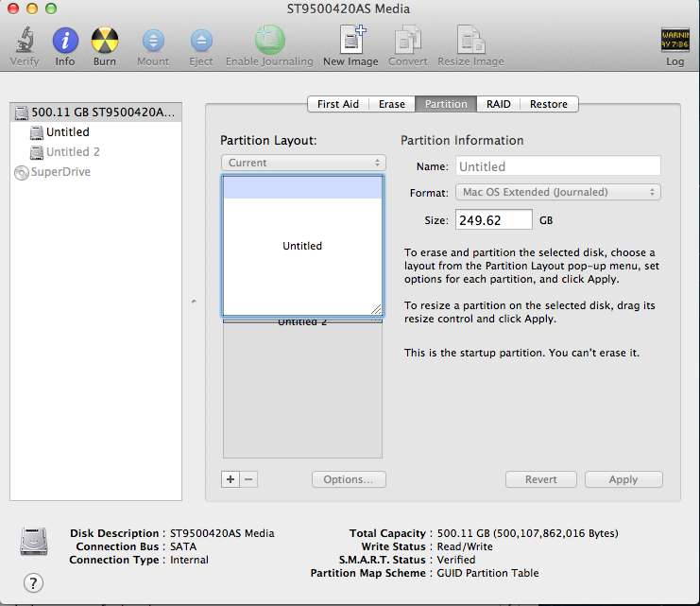The image size is (700, 606).
Task: Click the startup partition warning text
Action: coord(521,353)
